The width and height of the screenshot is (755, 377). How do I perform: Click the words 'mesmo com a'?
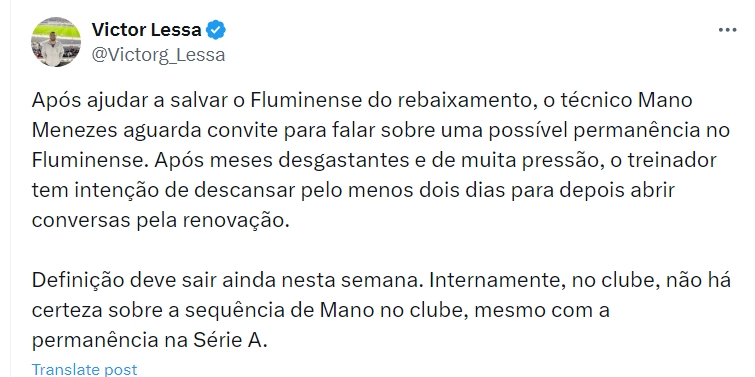542,310
